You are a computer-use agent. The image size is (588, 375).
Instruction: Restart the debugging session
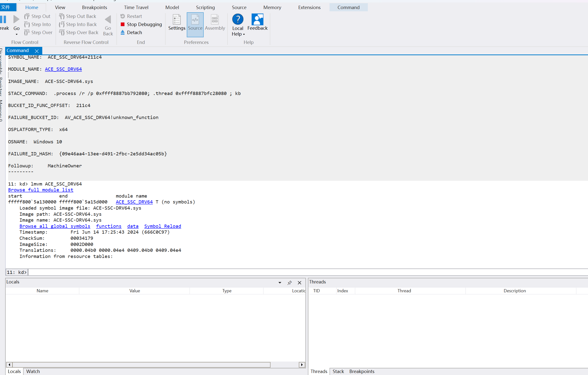click(x=131, y=16)
